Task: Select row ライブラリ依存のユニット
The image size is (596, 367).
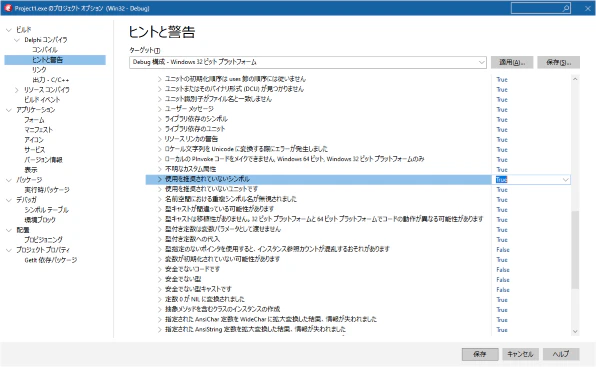Action: point(195,129)
